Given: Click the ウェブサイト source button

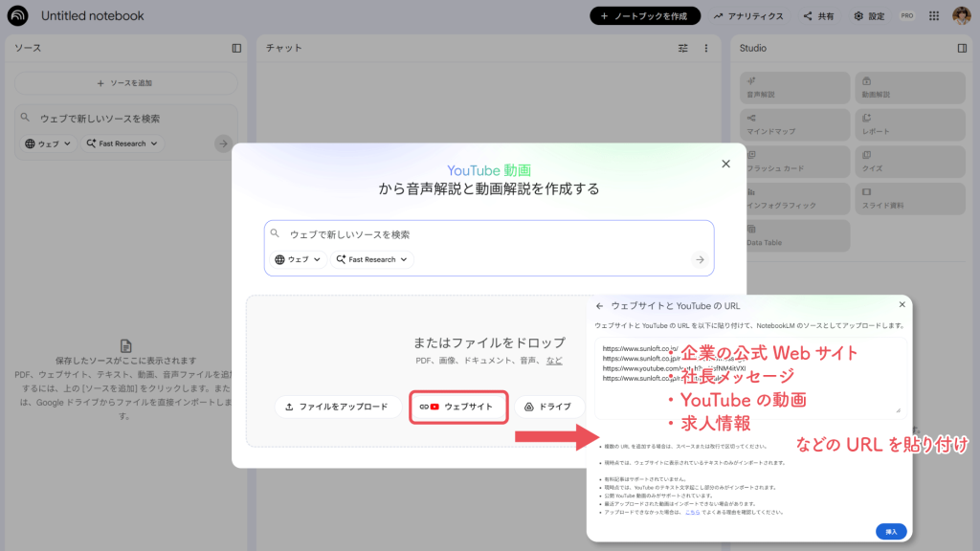Looking at the screenshot, I should (x=457, y=407).
